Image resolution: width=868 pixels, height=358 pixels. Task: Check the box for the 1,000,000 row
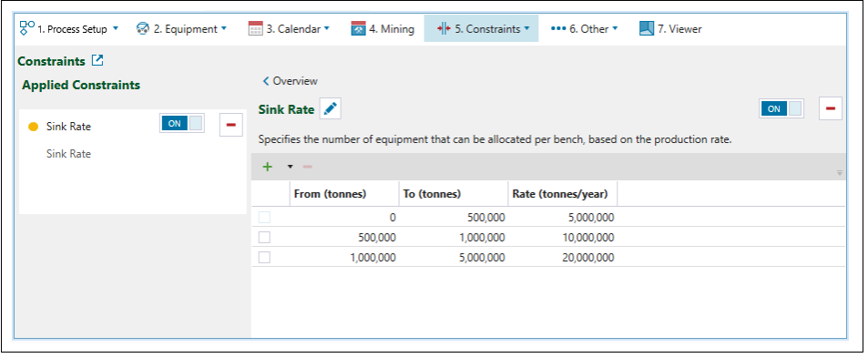[265, 257]
